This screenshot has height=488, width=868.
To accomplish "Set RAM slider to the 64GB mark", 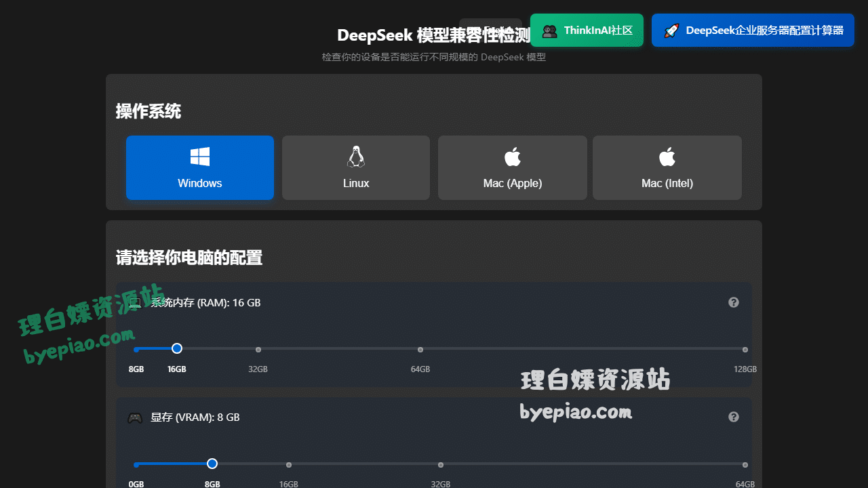I will [x=420, y=350].
